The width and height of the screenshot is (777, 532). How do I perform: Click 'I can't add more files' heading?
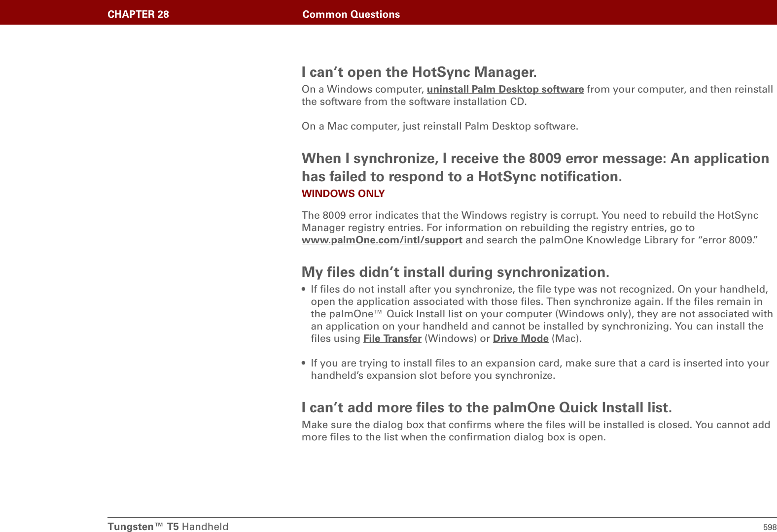(x=487, y=407)
